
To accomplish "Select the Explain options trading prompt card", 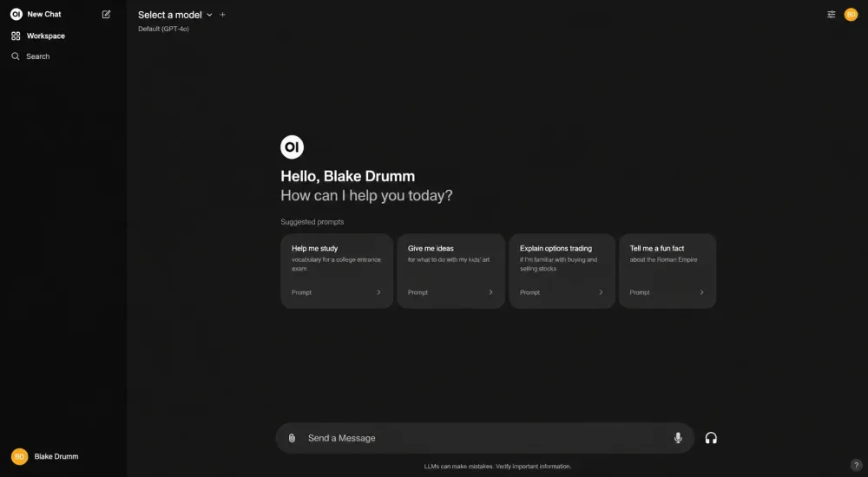I will pyautogui.click(x=562, y=271).
